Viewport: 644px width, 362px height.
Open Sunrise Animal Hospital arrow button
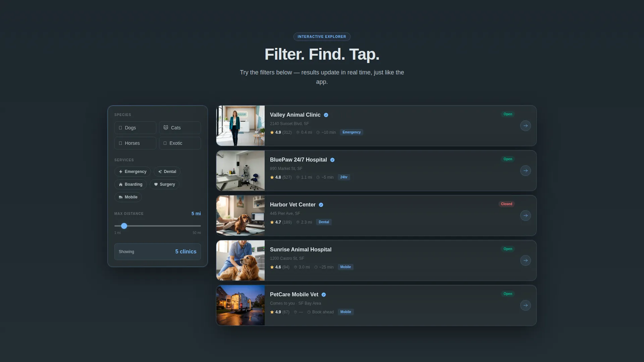525,260
